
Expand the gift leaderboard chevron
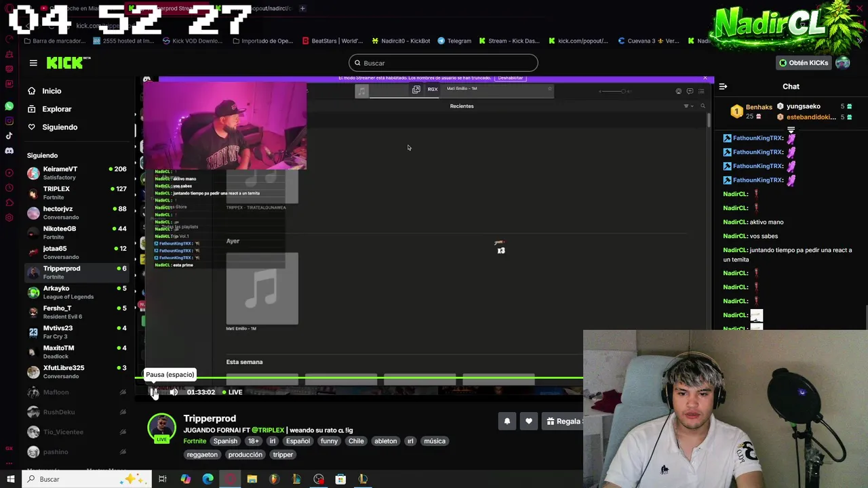(791, 129)
